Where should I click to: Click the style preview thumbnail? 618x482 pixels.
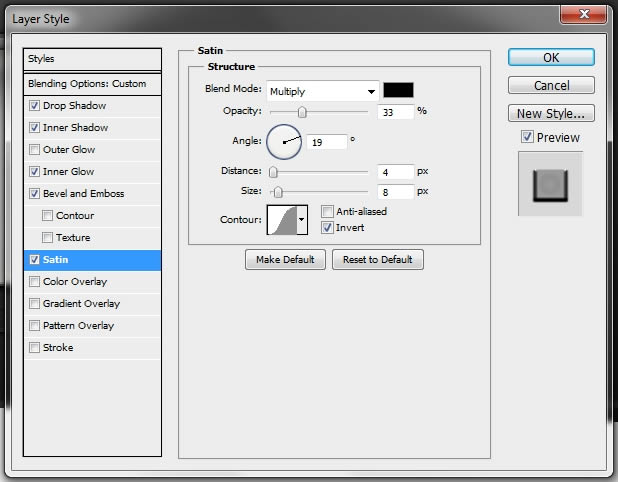point(550,184)
